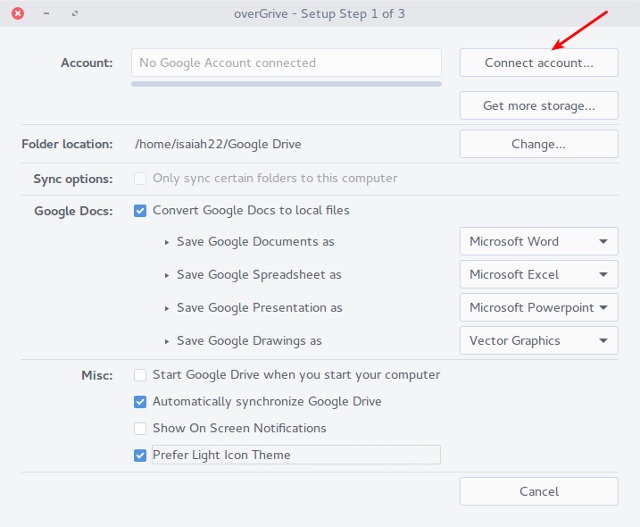Expand the Save Google Drawings triangle

point(167,341)
